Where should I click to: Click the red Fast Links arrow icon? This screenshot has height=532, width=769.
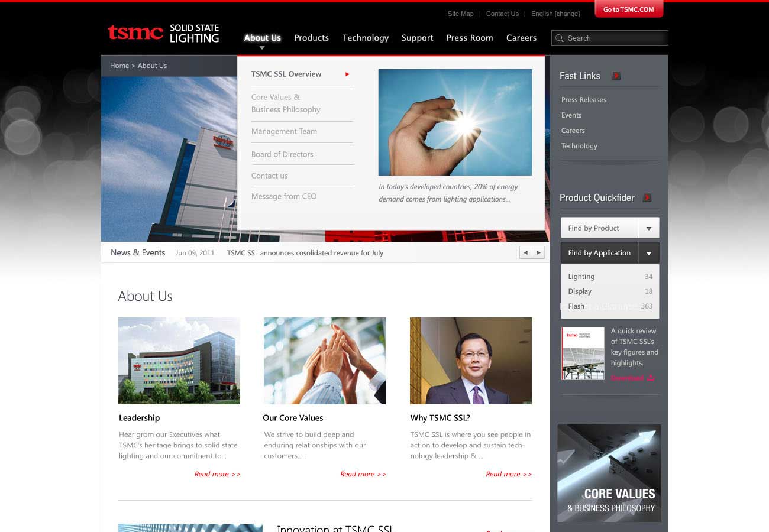[616, 76]
